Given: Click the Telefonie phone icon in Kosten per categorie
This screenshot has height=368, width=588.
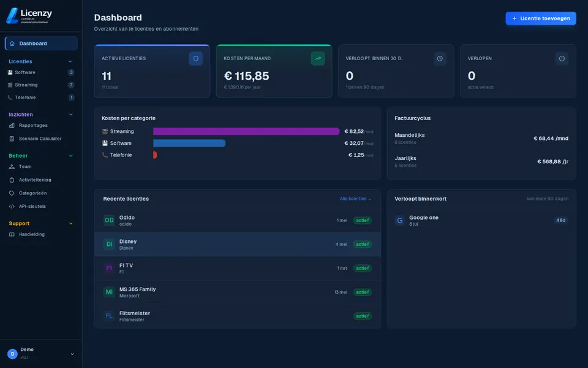Looking at the screenshot, I should tap(105, 155).
